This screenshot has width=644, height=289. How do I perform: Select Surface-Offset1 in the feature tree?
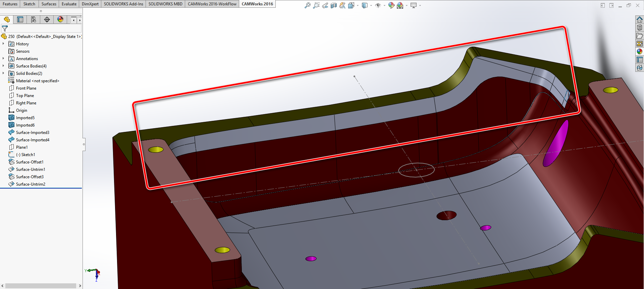pos(30,162)
